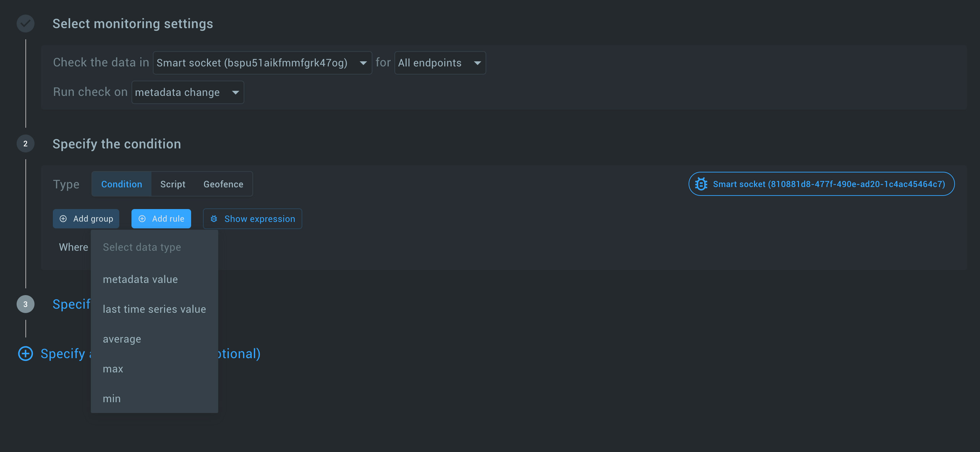This screenshot has height=452, width=980.
Task: Click the step 2 circle indicator icon
Action: 25,143
